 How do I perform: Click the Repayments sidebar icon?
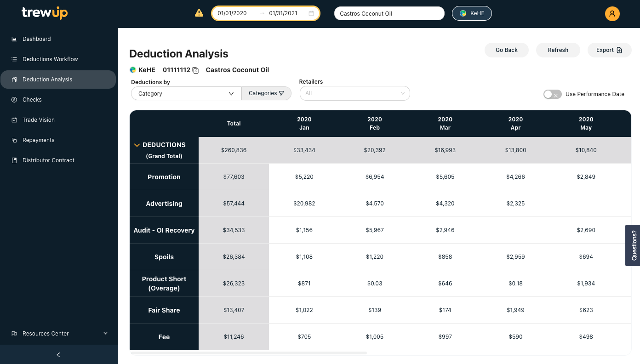click(14, 140)
